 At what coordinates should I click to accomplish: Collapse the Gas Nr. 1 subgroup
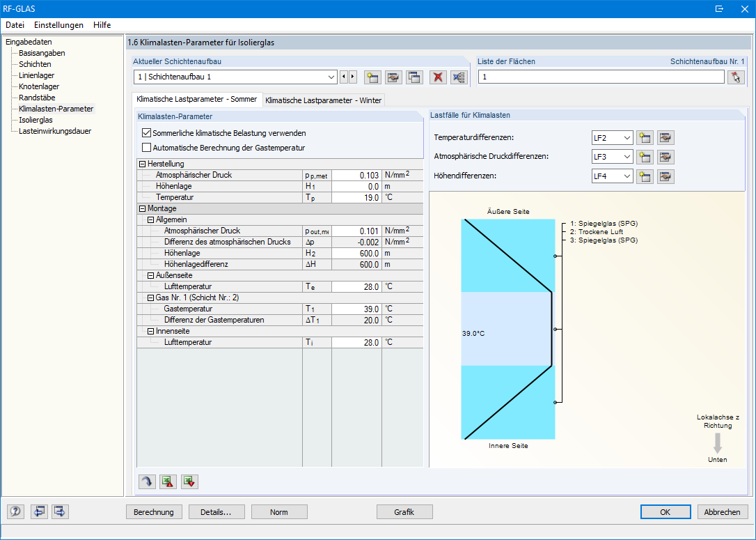(x=150, y=298)
